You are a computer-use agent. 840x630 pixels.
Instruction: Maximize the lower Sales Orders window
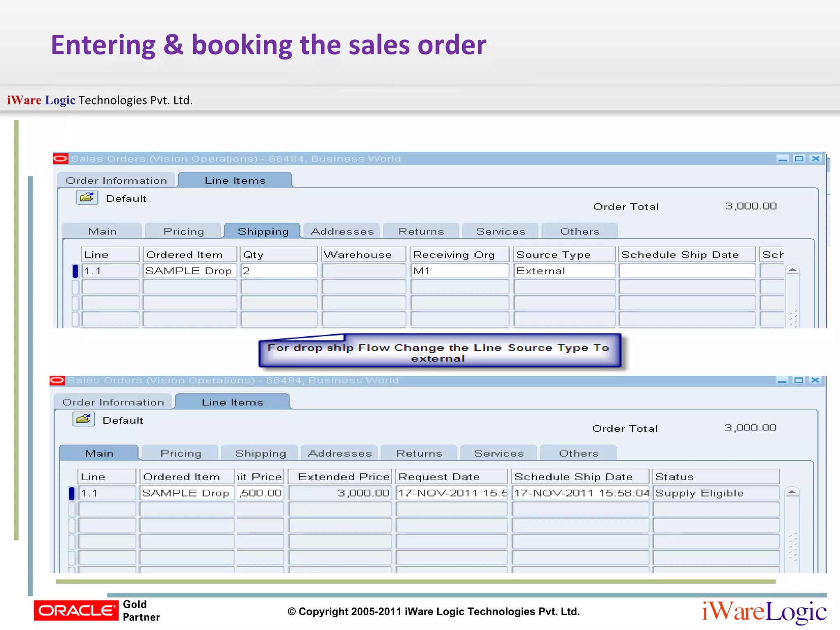(799, 380)
